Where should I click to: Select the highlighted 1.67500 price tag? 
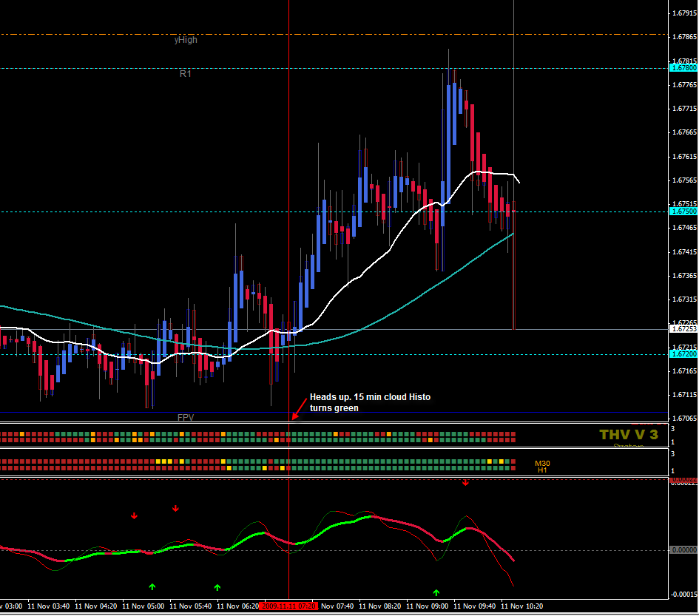pos(684,211)
